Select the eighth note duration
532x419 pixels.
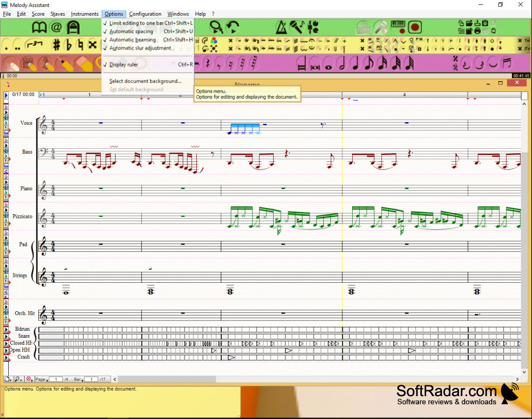(x=369, y=64)
